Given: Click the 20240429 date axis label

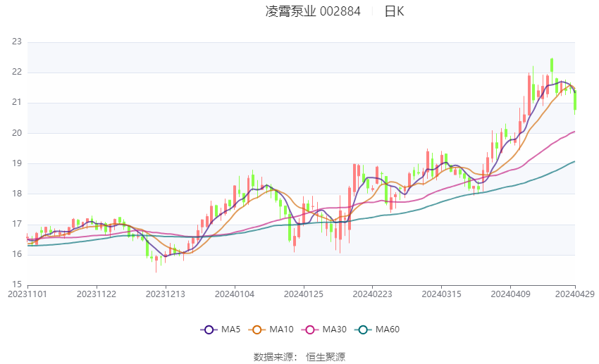Looking at the screenshot, I should point(575,294).
